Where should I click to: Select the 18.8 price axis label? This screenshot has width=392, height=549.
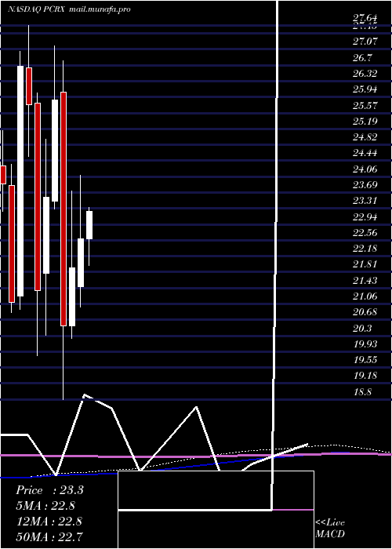tap(362, 392)
